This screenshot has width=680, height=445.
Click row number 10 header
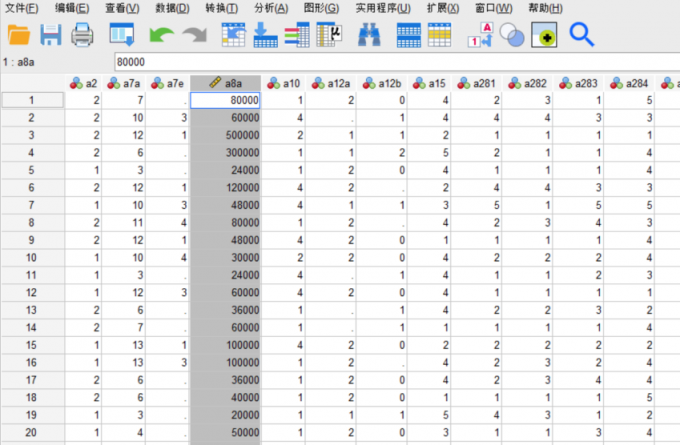coord(31,257)
